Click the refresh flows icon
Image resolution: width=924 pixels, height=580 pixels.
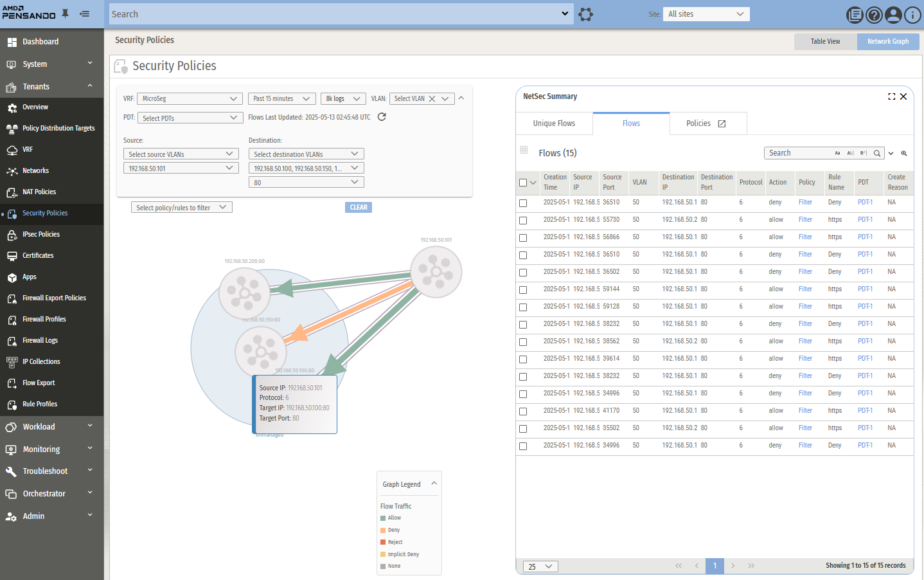(382, 117)
